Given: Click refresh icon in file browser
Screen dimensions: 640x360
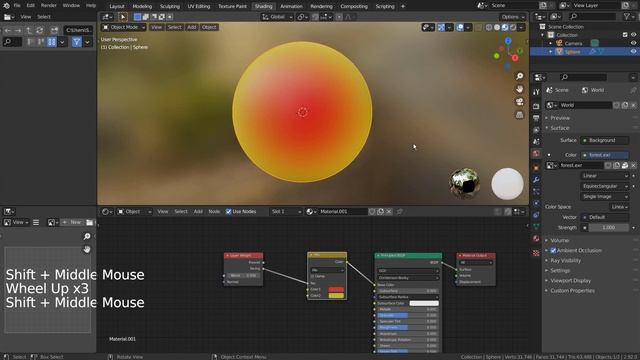Looking at the screenshot, I should [40, 30].
